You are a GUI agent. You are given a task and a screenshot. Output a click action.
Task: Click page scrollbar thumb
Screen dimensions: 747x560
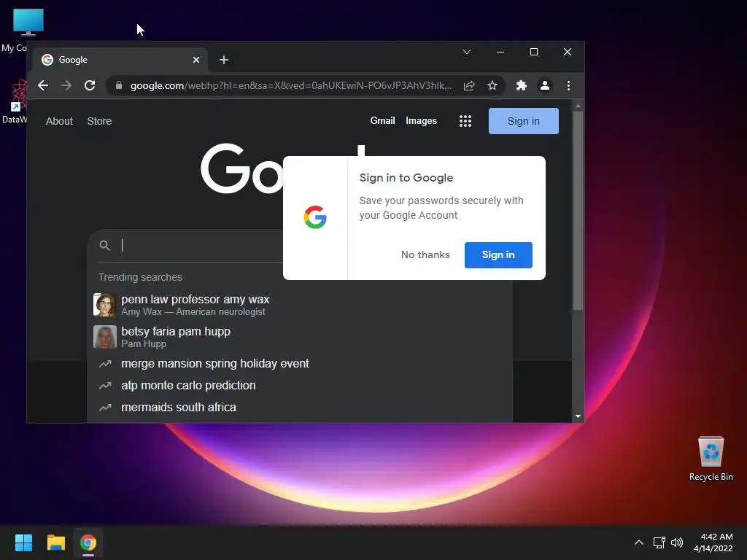pyautogui.click(x=578, y=211)
